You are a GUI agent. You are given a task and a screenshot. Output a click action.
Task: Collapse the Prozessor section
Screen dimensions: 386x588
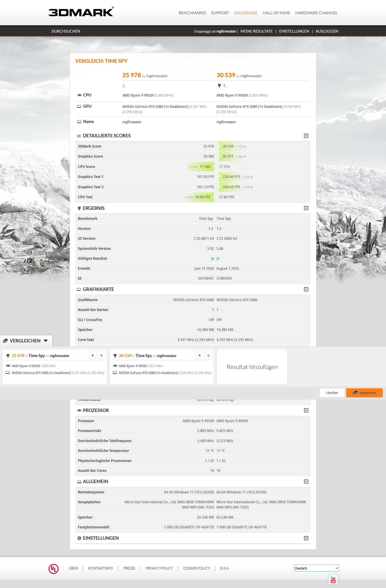pos(306,410)
